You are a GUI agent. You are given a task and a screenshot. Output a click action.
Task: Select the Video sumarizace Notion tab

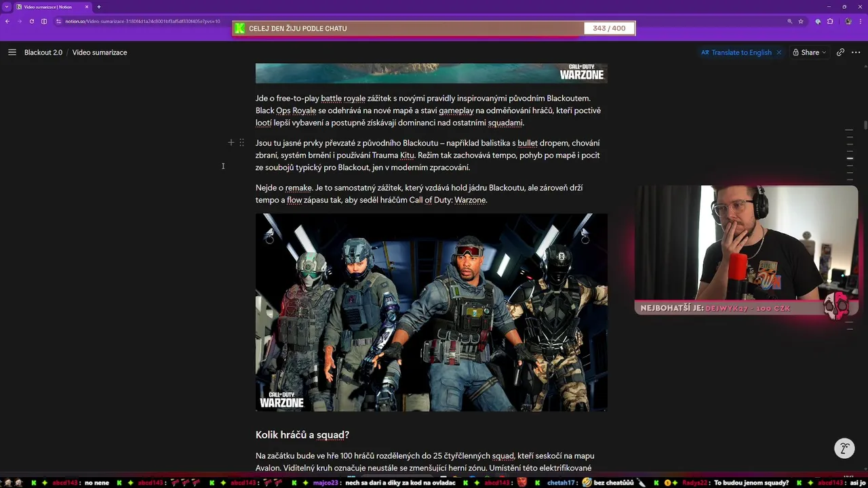click(x=53, y=7)
